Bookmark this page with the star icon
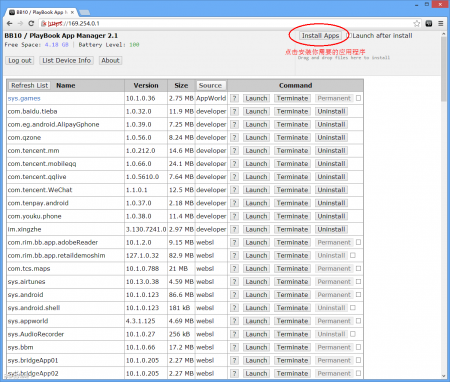Screen dimensions: 450x382 (417, 23)
